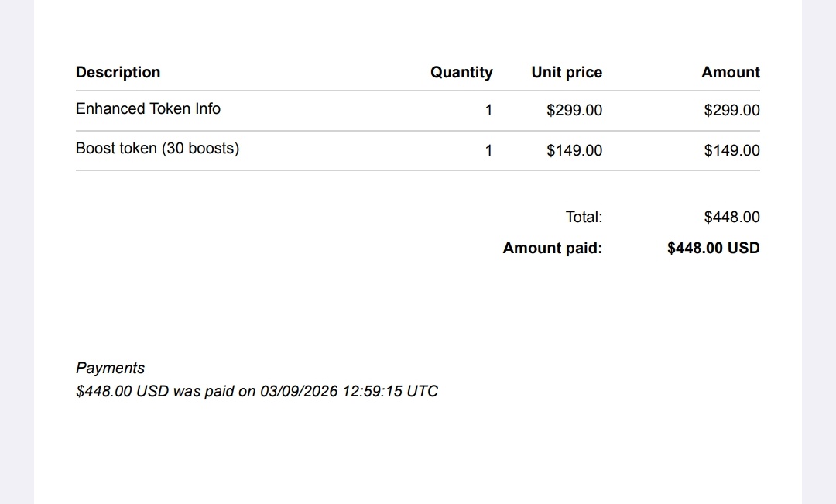Click the $299.00 unit price
The image size is (836, 504).
(574, 111)
